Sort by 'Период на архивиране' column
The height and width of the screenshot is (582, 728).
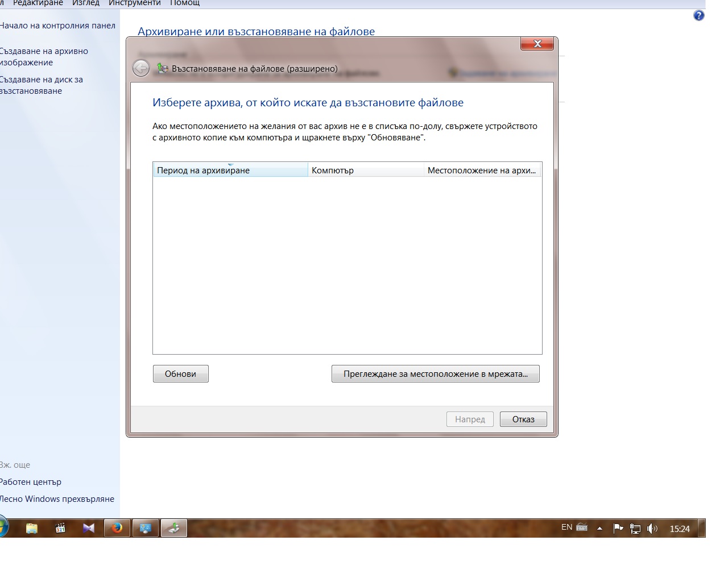coord(230,170)
